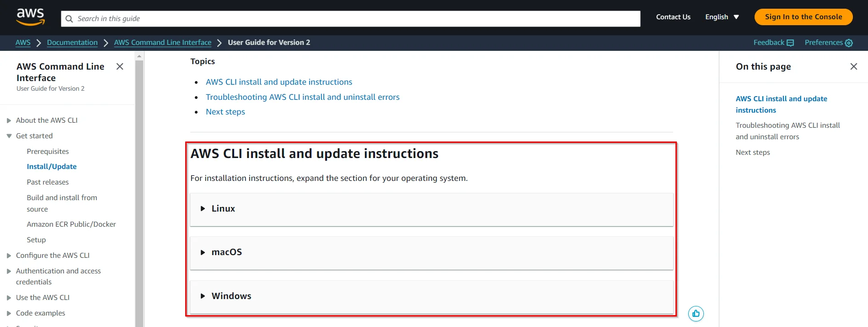Open Troubleshooting AWS CLI install and uninstall errors topic
The width and height of the screenshot is (868, 327).
(303, 97)
